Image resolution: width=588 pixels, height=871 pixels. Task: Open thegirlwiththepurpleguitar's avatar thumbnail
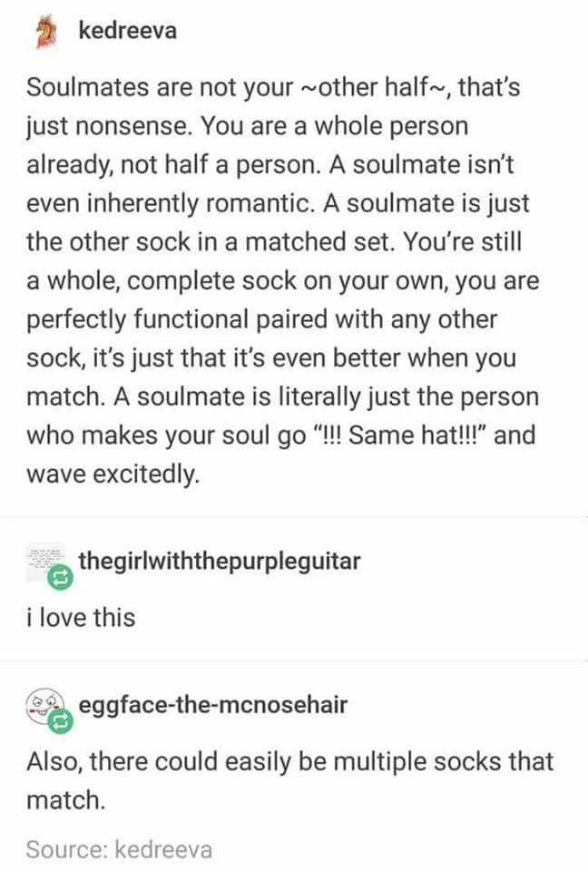coord(45,563)
